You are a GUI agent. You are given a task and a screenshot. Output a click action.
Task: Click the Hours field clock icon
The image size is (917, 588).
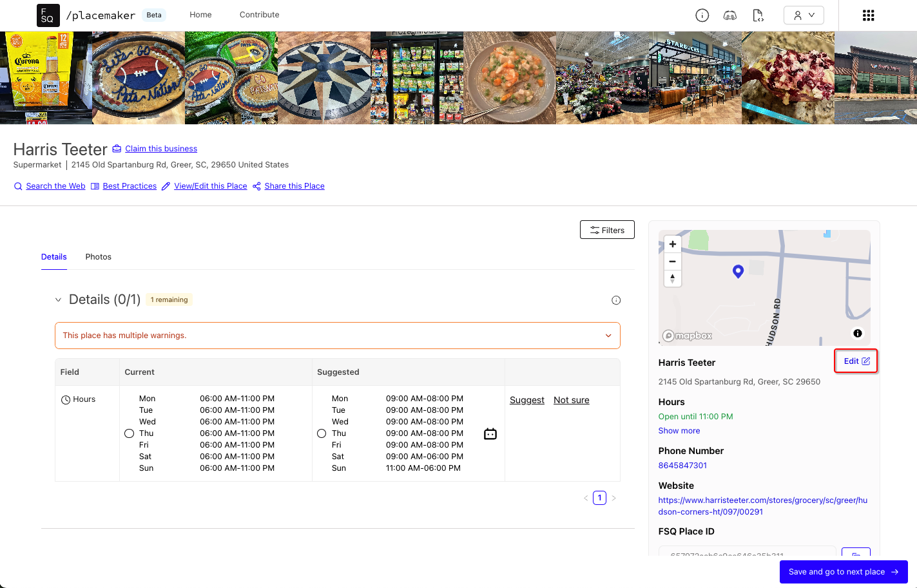[66, 400]
